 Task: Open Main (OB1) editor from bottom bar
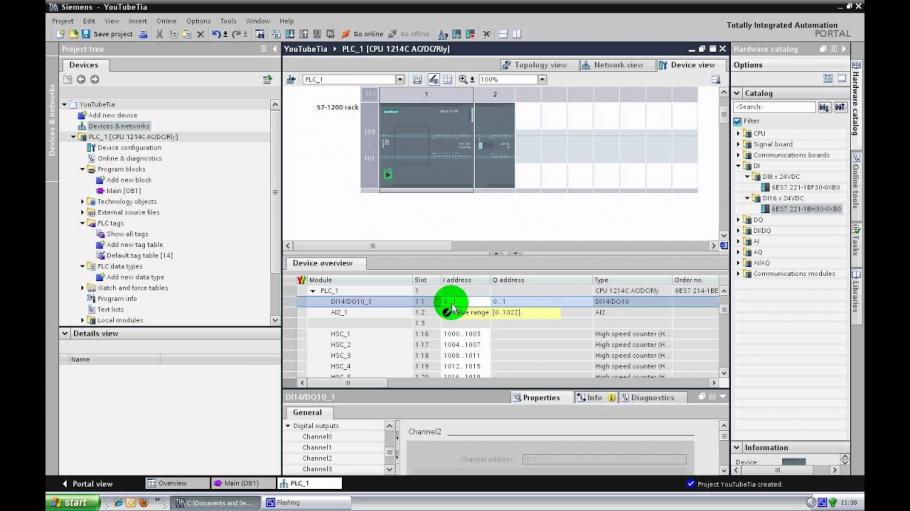coord(241,483)
